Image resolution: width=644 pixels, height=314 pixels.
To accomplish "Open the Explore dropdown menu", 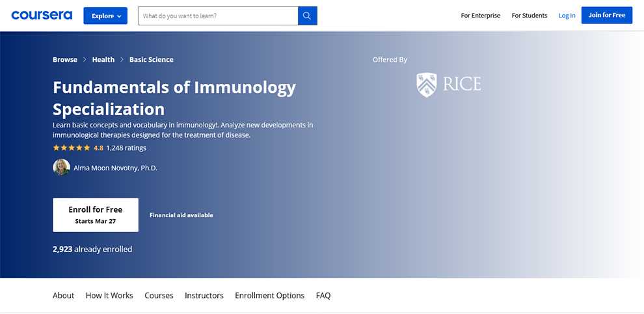I will click(x=105, y=16).
